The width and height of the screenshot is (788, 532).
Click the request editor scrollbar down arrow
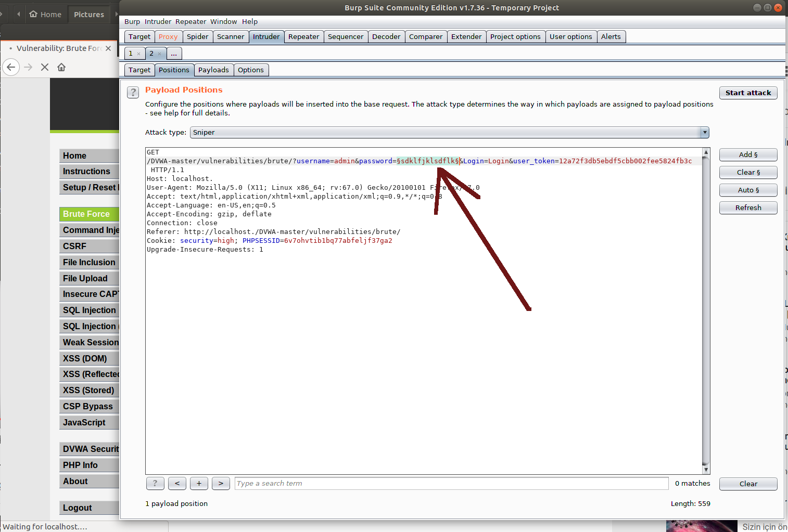pos(706,470)
